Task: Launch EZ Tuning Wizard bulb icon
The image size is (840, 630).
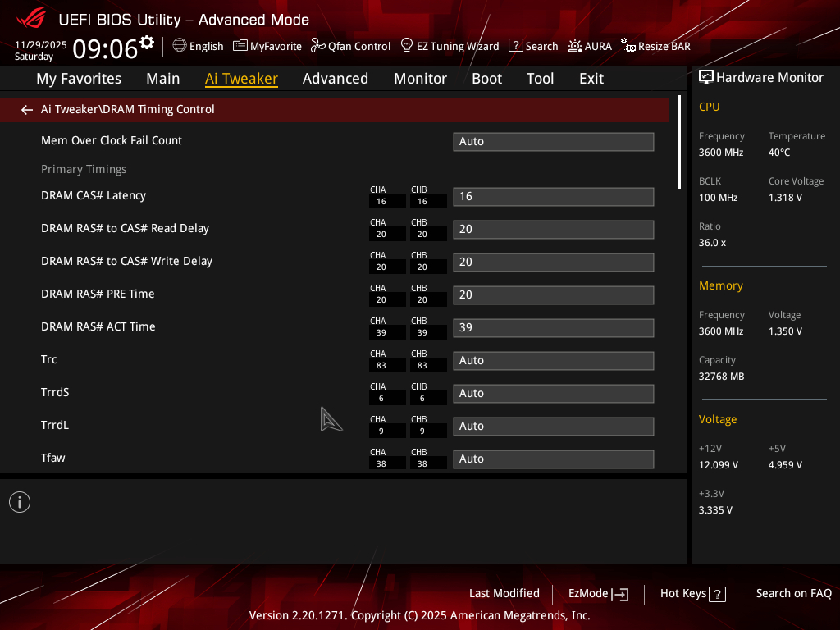Action: [406, 46]
